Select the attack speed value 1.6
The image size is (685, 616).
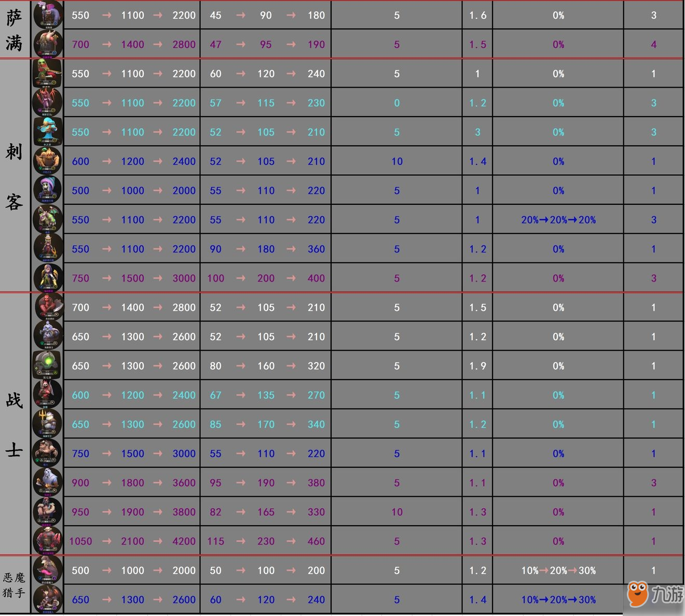[477, 16]
